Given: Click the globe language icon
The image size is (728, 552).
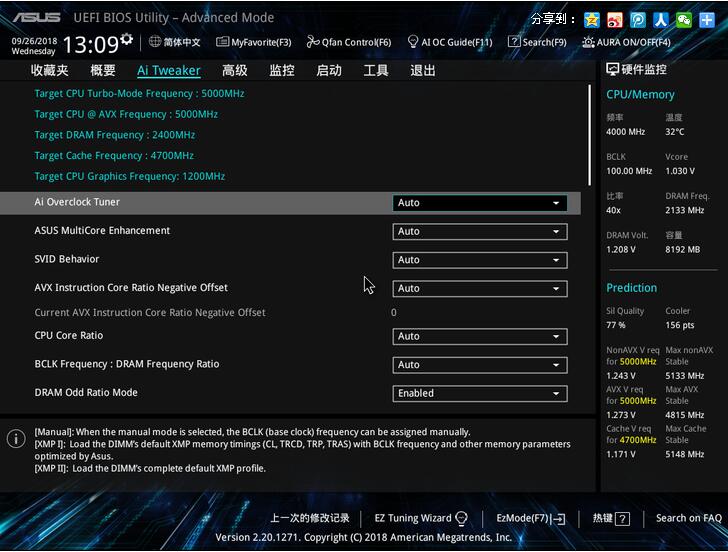Looking at the screenshot, I should (155, 41).
